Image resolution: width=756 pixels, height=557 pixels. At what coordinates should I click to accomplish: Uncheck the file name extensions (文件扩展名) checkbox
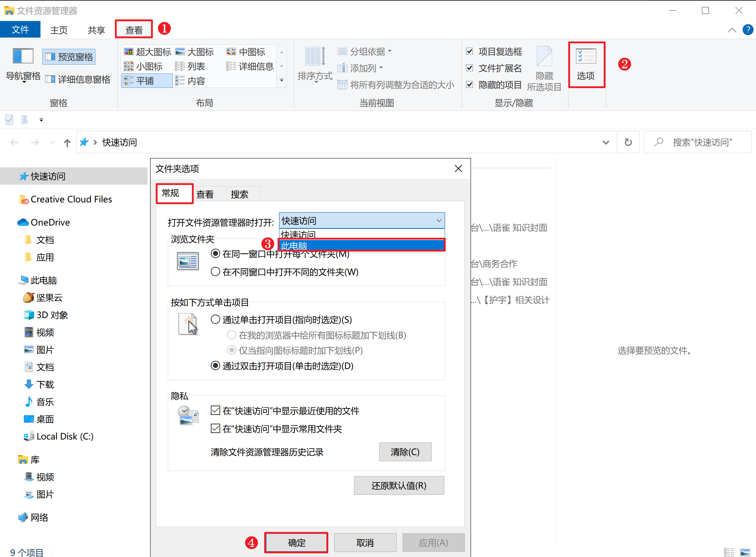coord(469,68)
